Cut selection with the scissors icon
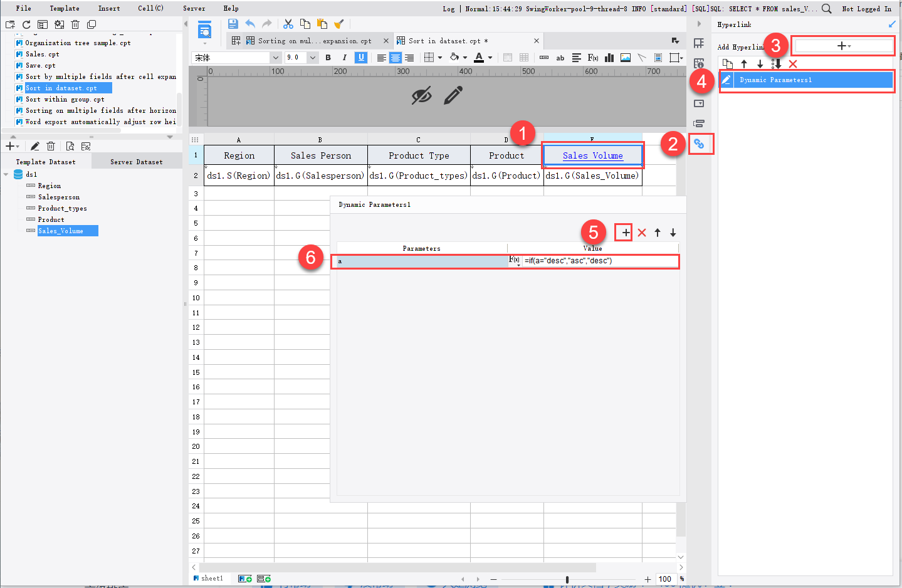The height and width of the screenshot is (588, 902). 288,24
